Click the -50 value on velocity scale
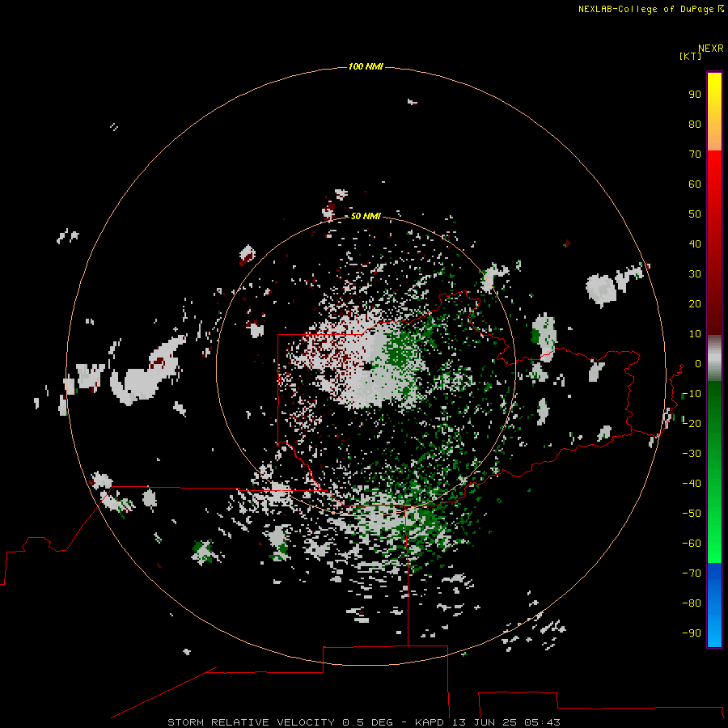Viewport: 728px width, 728px height. coord(692,514)
